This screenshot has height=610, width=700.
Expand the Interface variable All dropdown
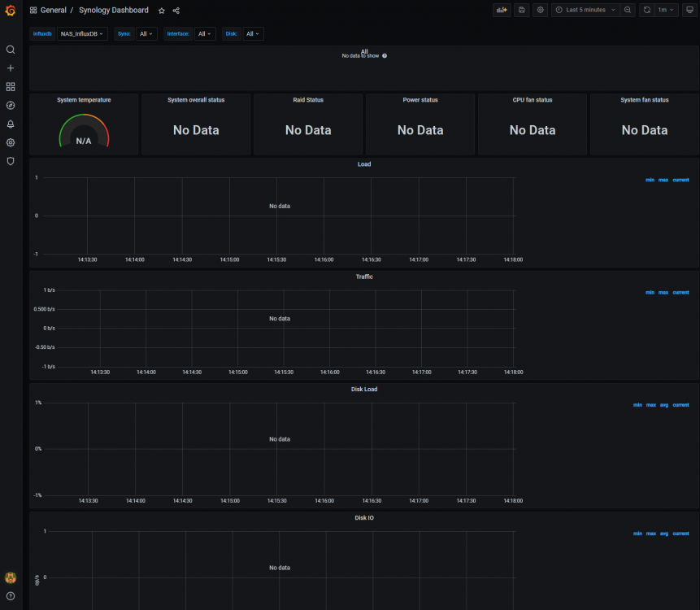pyautogui.click(x=205, y=34)
